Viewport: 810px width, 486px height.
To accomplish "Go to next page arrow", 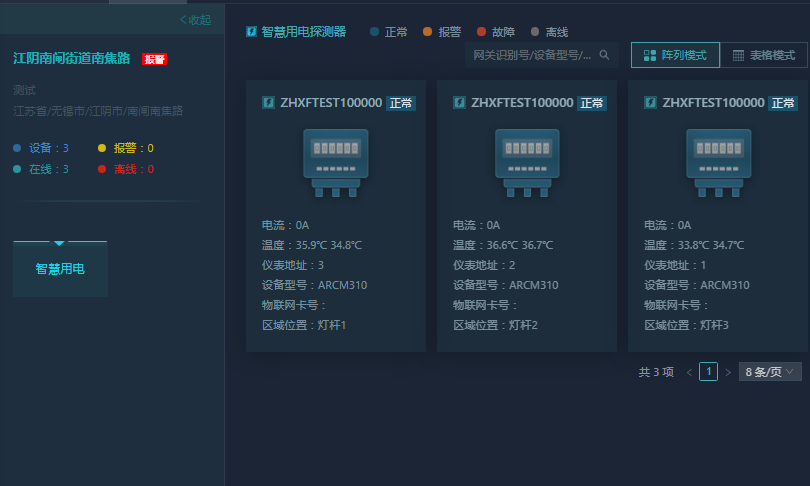I will pyautogui.click(x=728, y=372).
